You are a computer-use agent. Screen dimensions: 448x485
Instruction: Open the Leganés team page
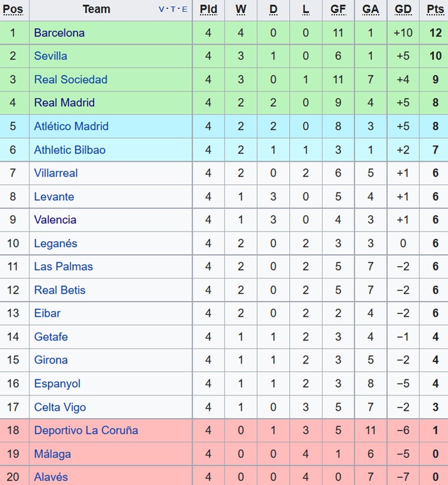pyautogui.click(x=56, y=243)
